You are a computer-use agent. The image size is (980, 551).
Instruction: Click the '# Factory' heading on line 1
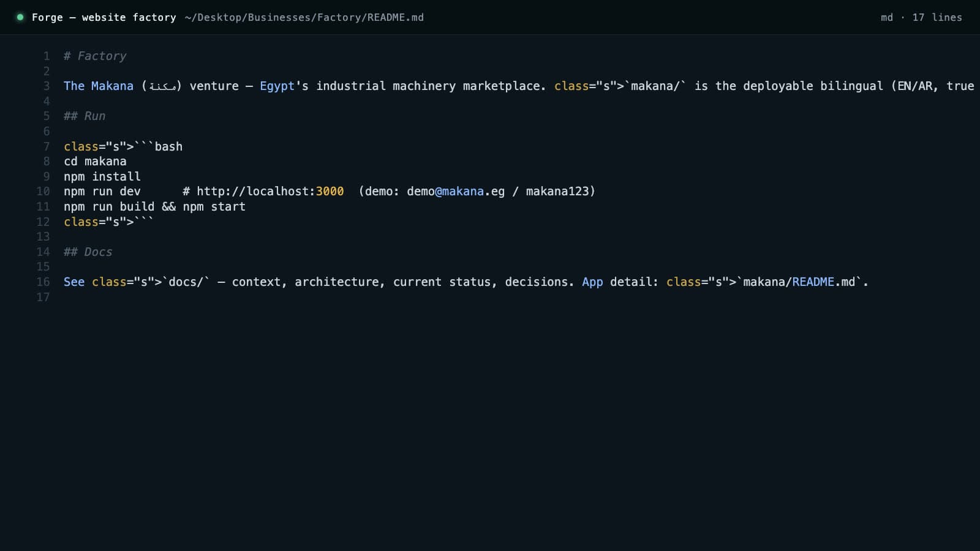click(95, 56)
